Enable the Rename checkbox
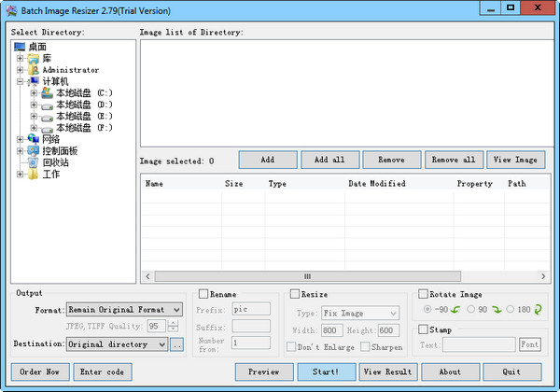Screen dimensions: 560x392 pyautogui.click(x=203, y=294)
